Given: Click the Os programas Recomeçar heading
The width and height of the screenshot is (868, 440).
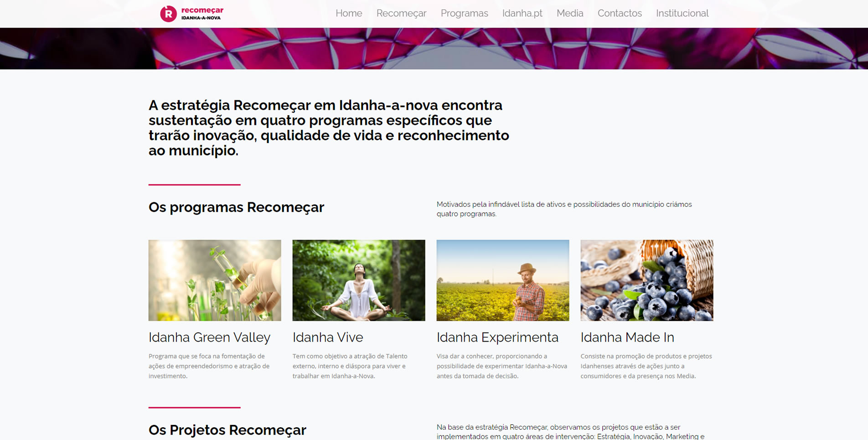Looking at the screenshot, I should click(236, 207).
